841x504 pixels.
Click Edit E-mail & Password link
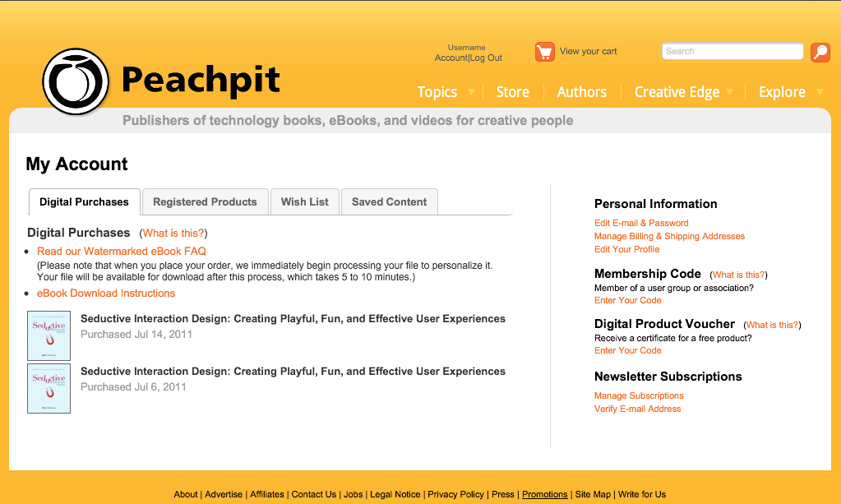tap(641, 223)
